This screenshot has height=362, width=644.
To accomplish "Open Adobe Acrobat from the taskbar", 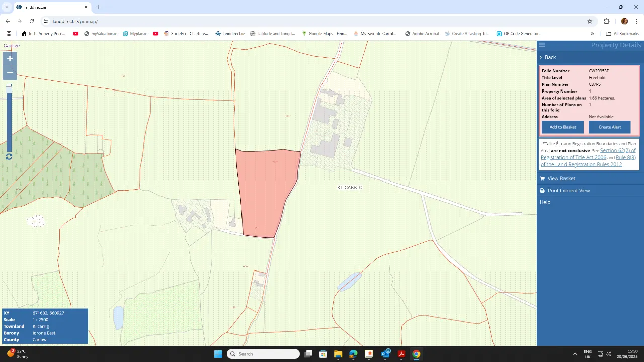I will 401,354.
